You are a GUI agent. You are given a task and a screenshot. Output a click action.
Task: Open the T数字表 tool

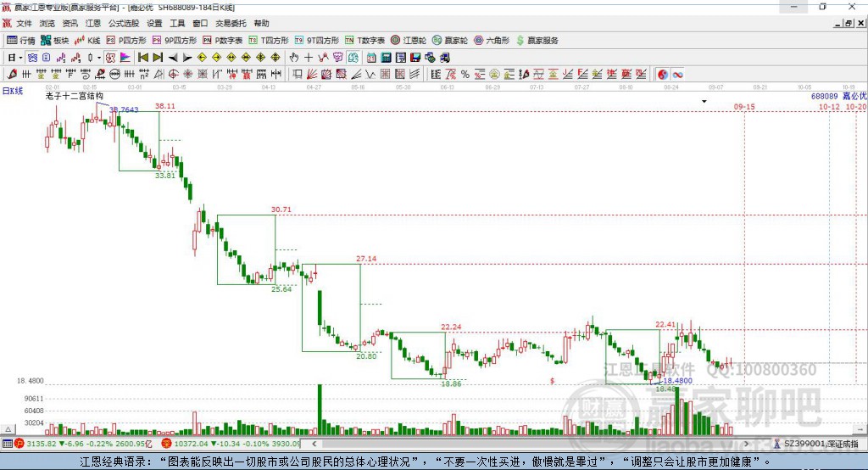point(364,41)
